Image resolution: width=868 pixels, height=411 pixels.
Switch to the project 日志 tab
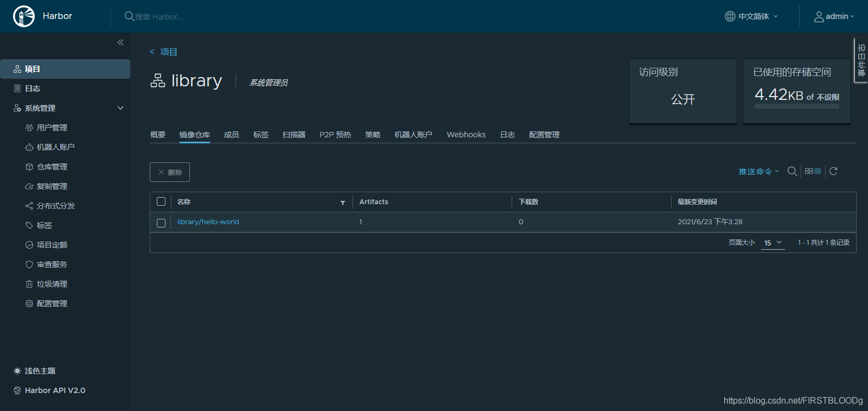click(x=508, y=135)
